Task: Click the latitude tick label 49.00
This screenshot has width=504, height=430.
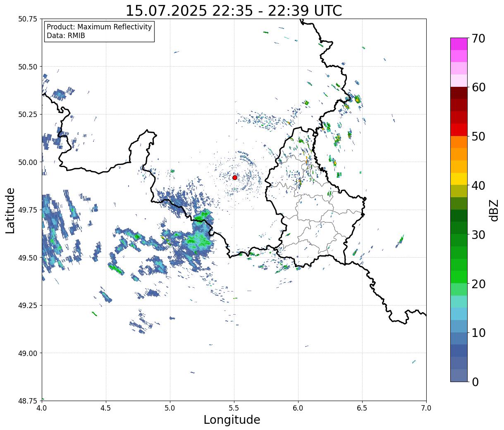Action: [x=28, y=353]
